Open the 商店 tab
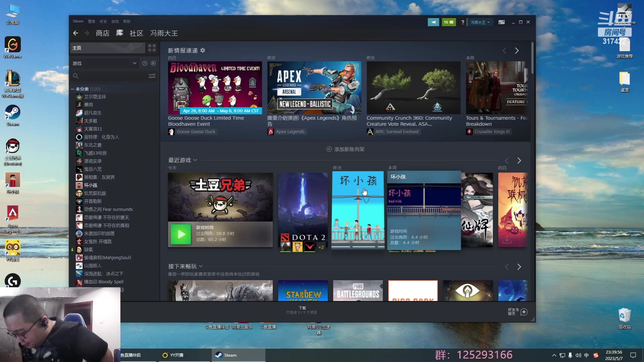 point(102,33)
